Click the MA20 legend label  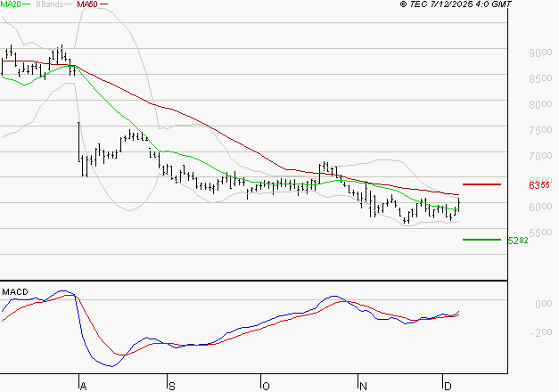[x=11, y=4]
